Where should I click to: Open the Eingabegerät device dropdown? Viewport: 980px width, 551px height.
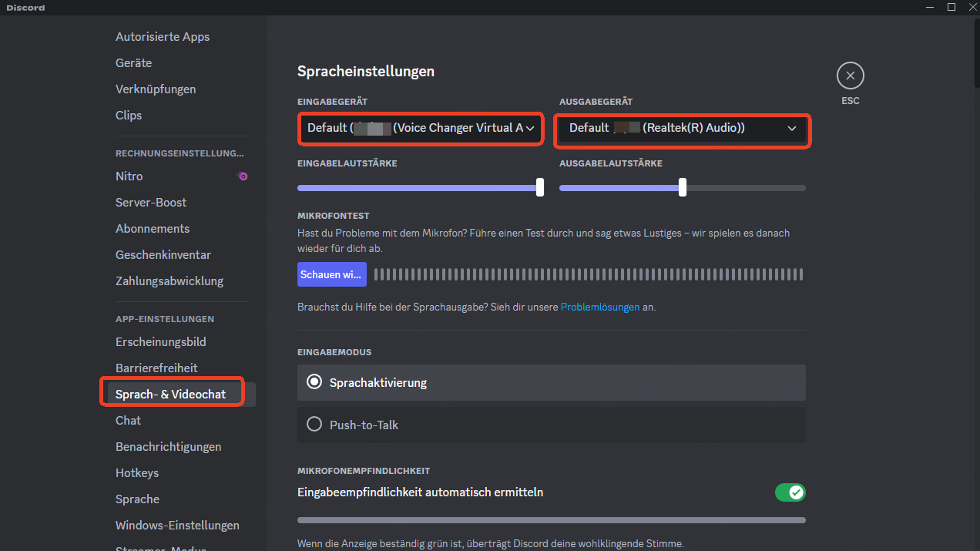point(420,128)
